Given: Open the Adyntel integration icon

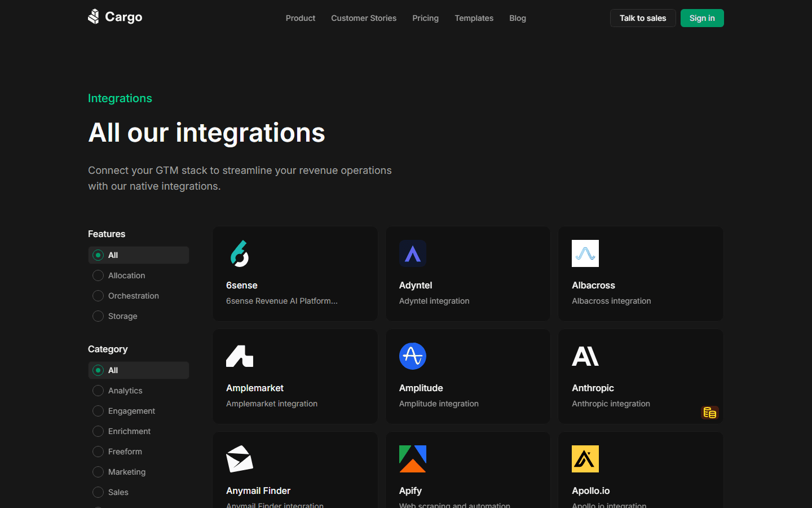Looking at the screenshot, I should (x=413, y=253).
